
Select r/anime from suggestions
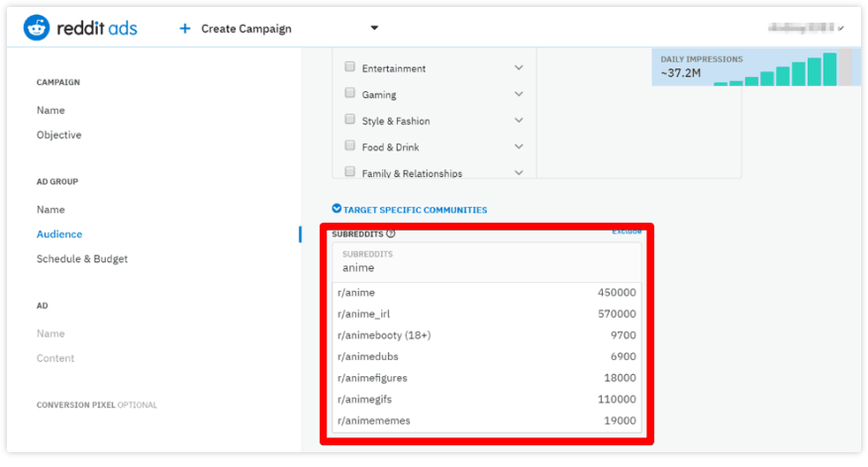pos(487,292)
